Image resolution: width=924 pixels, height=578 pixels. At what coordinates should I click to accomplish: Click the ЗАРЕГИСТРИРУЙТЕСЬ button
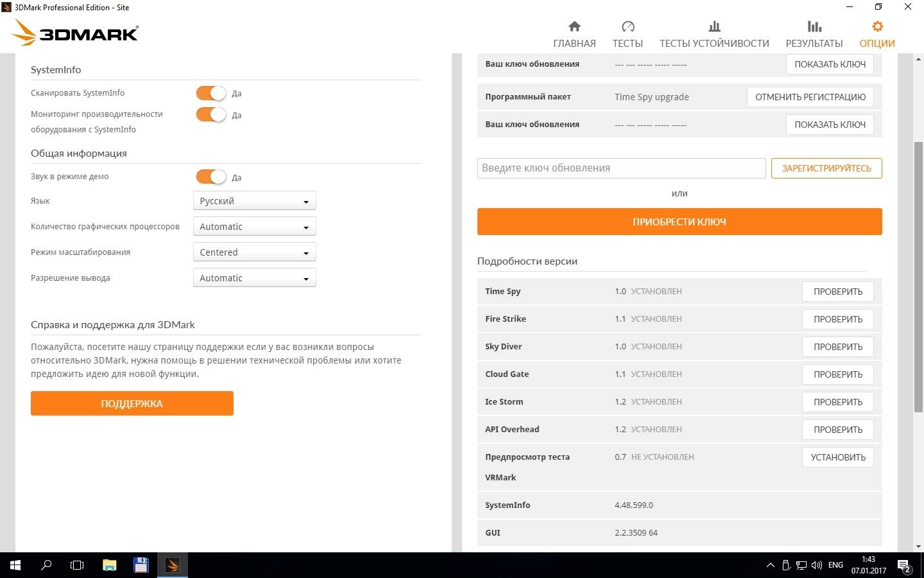826,168
